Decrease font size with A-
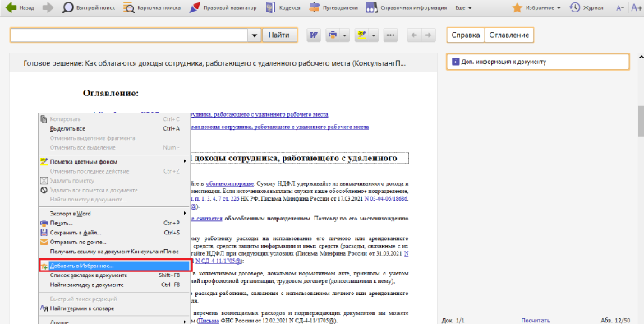The width and height of the screenshot is (644, 324). (x=619, y=8)
